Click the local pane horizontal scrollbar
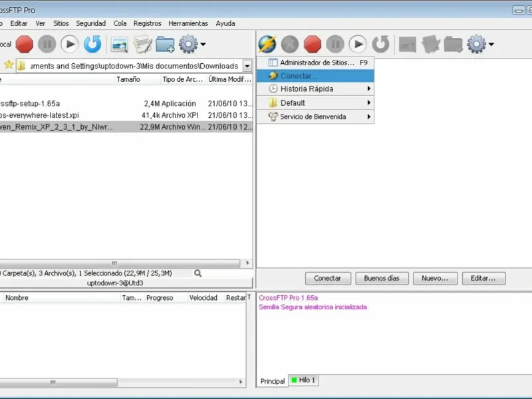The height and width of the screenshot is (399, 532). coord(120,263)
